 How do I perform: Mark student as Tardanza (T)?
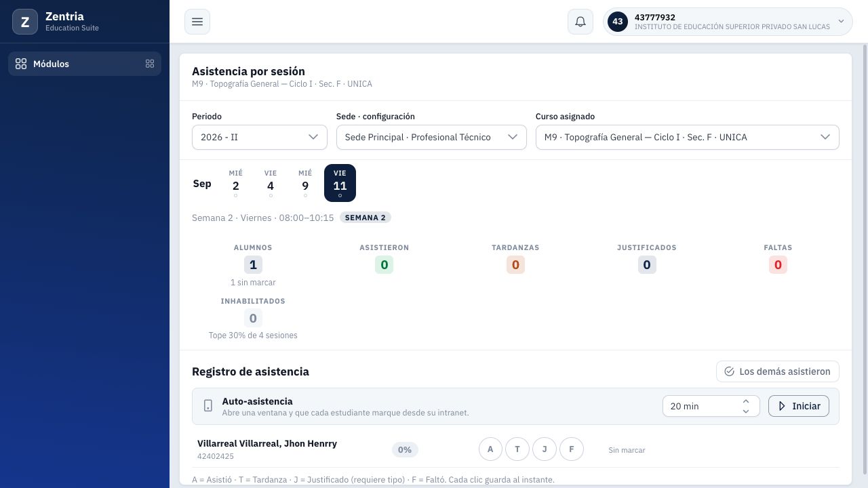[x=517, y=449]
